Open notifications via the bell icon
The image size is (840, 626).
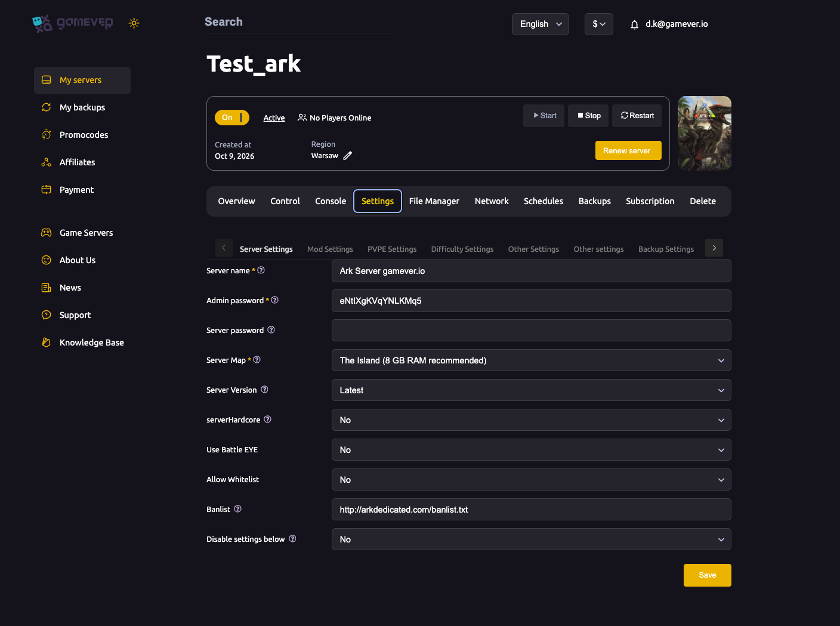click(634, 24)
